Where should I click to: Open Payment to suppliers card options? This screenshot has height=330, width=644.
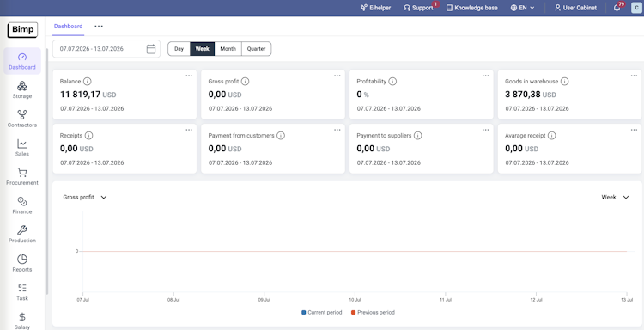[485, 130]
